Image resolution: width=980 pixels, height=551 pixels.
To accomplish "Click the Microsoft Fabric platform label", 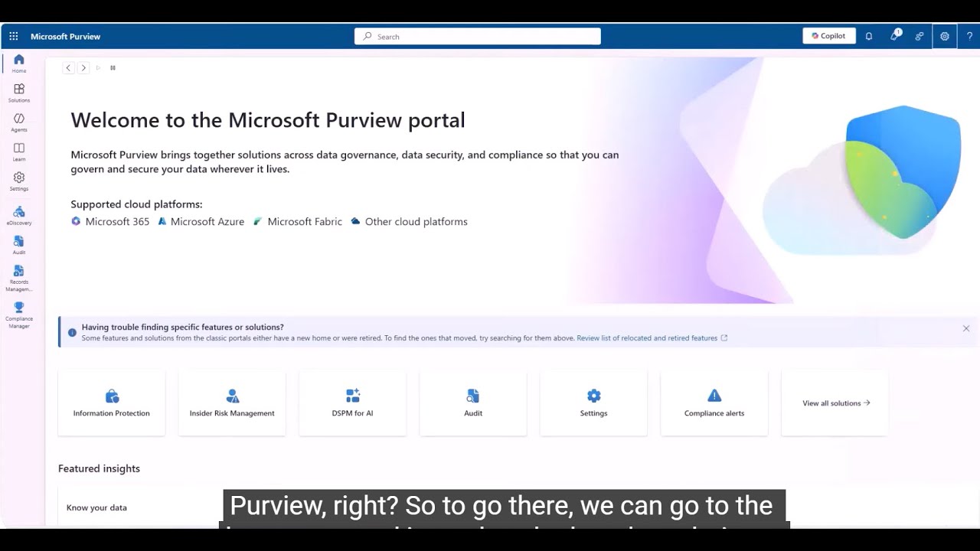I will 305,222.
